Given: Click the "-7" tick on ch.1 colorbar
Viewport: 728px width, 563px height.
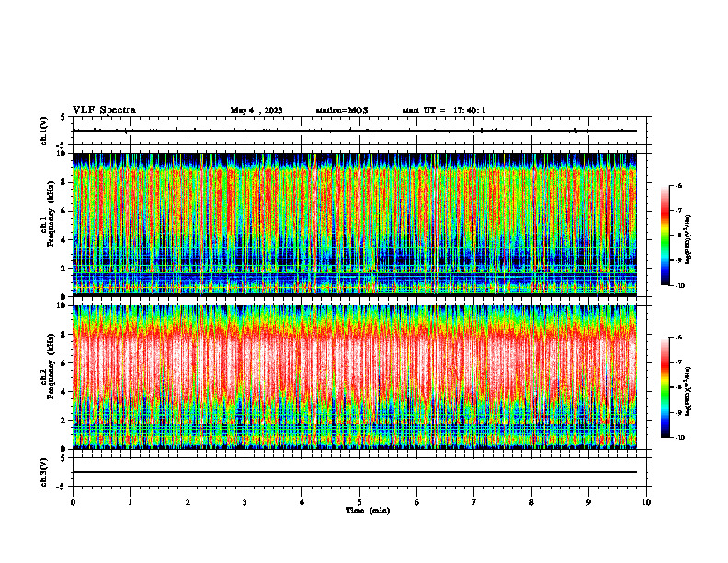Looking at the screenshot, I should (678, 211).
